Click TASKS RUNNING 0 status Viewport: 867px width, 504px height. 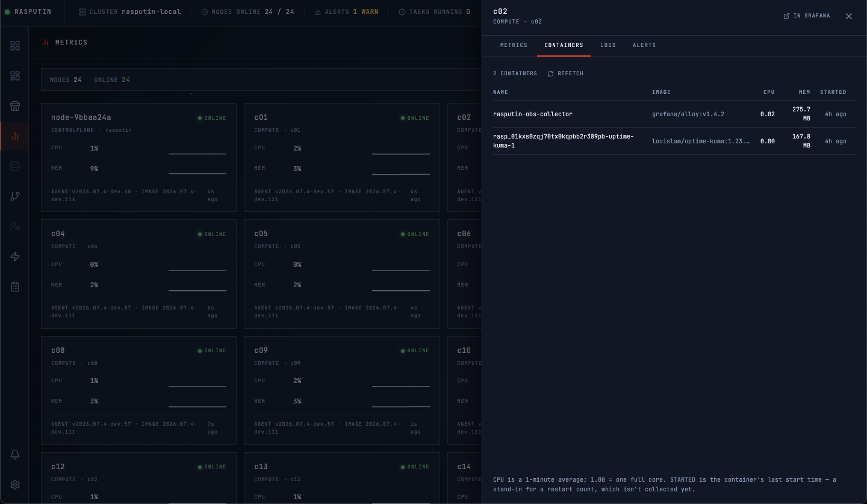434,11
